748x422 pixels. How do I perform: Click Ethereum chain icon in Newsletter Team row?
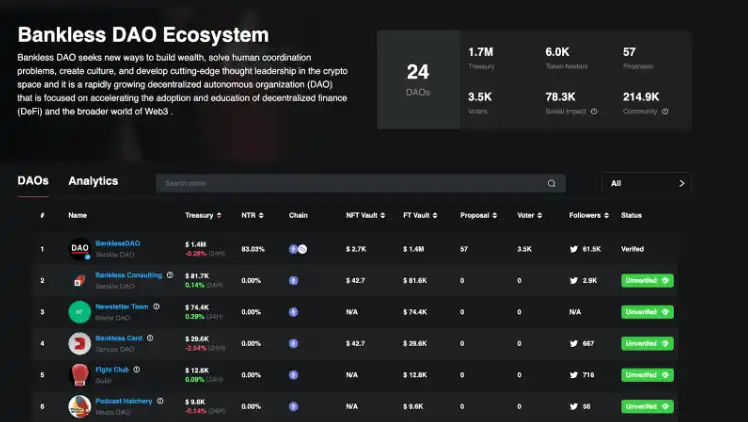[293, 312]
